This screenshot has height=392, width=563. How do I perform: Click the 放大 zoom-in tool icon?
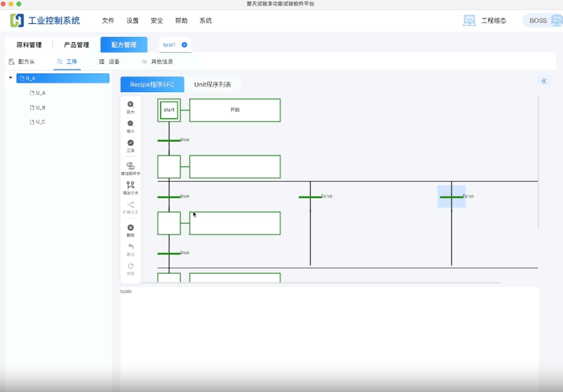tap(130, 105)
